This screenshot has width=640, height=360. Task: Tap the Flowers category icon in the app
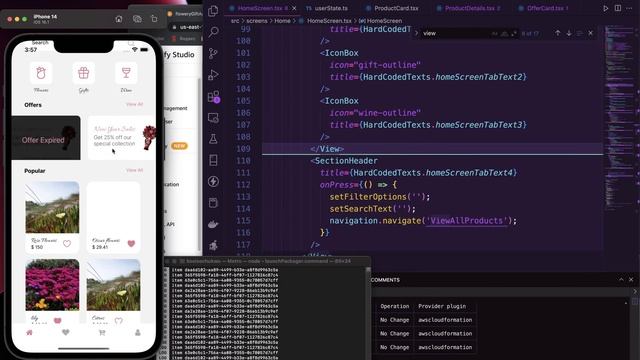pyautogui.click(x=41, y=73)
